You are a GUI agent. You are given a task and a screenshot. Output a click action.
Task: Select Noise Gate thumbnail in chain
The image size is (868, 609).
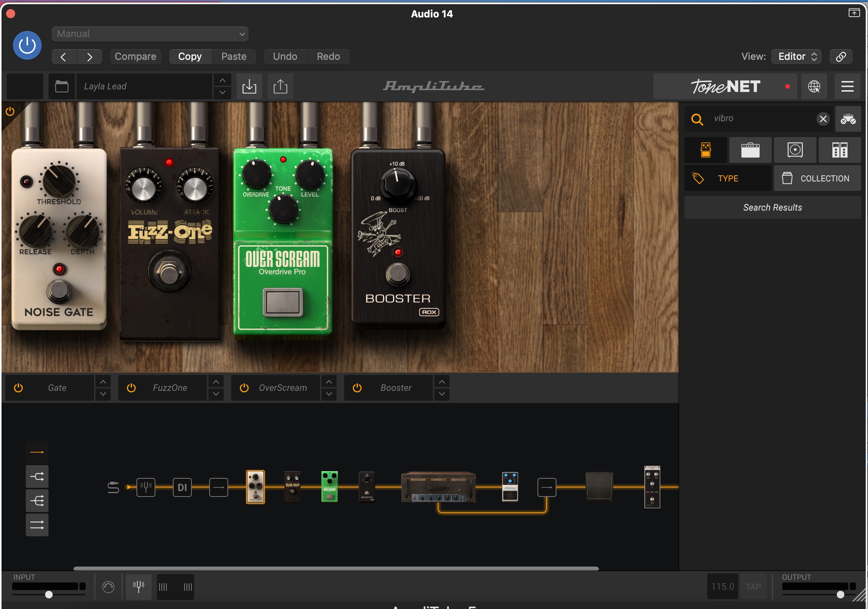click(x=255, y=487)
